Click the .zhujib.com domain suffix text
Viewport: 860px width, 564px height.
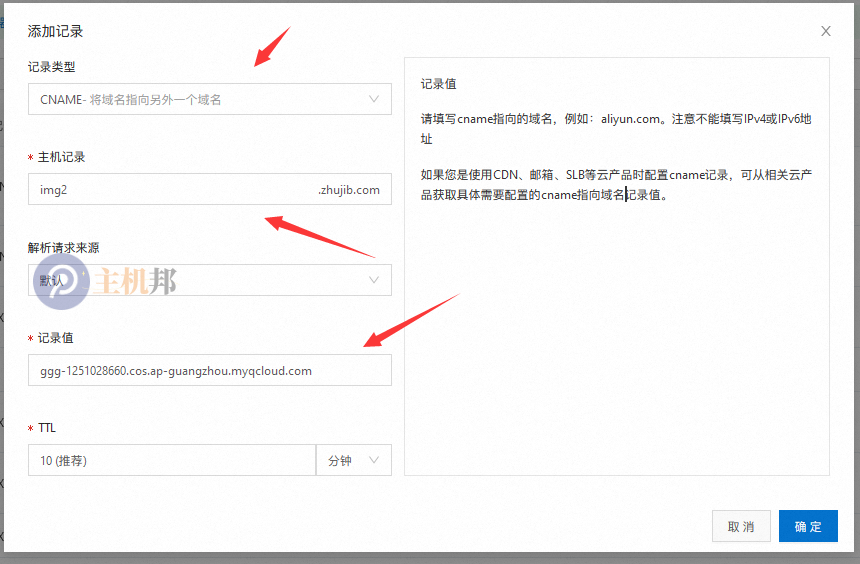tap(349, 190)
